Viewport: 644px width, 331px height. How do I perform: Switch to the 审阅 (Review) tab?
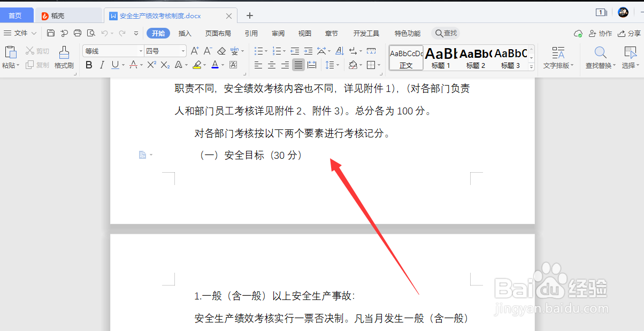(278, 33)
